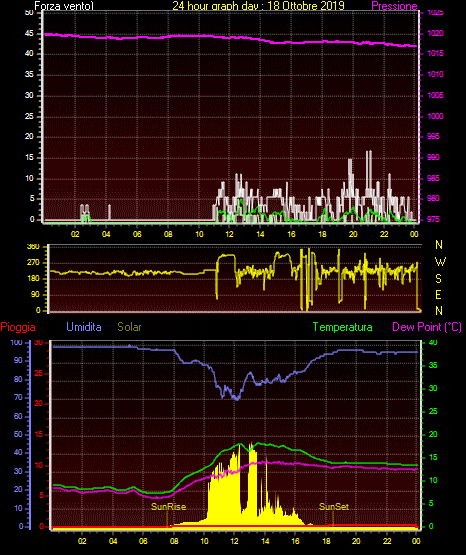
Task: Click the Dew Point (°C) legend label
Action: click(427, 327)
